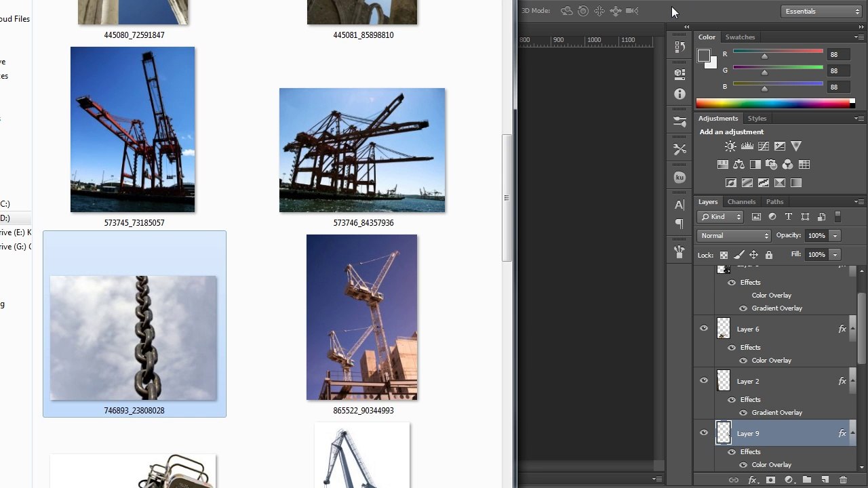Add a Brightness/Contrast adjustment

[730, 146]
